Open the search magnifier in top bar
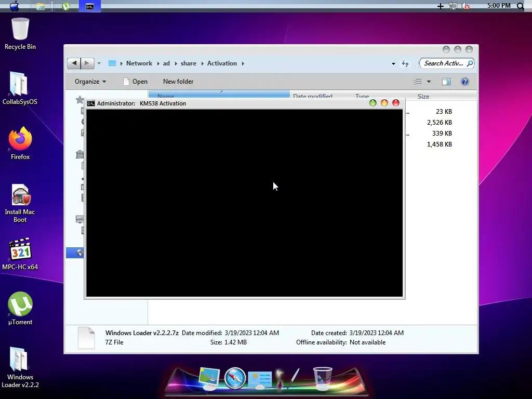This screenshot has height=399, width=532. pos(520,6)
